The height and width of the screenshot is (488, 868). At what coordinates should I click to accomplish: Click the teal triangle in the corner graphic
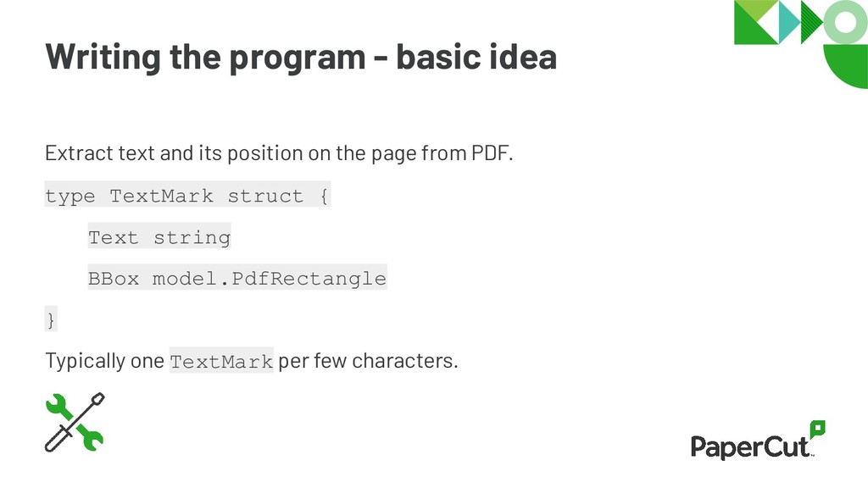pyautogui.click(x=789, y=22)
